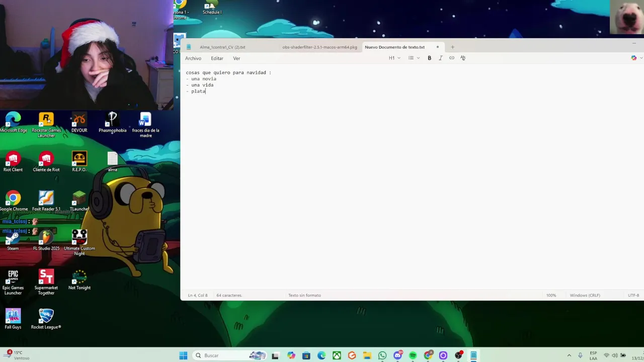Select the Riot Client desktop icon
Image resolution: width=644 pixels, height=362 pixels.
13,161
